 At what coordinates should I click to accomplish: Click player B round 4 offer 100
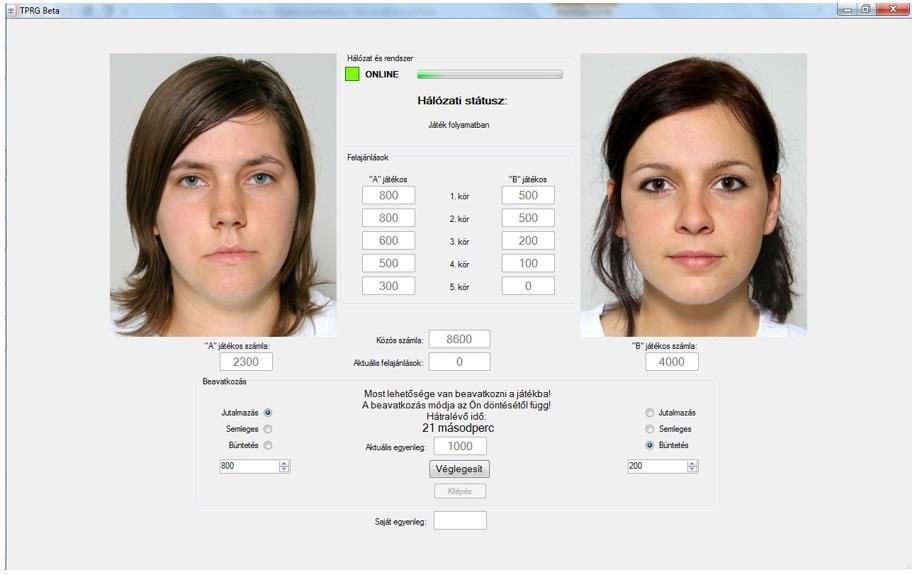pyautogui.click(x=528, y=263)
